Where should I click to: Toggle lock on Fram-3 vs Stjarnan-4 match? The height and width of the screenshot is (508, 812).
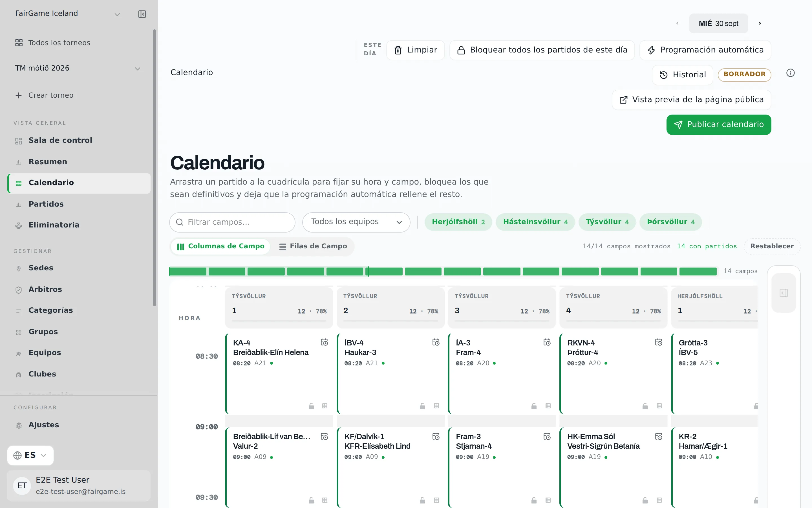pos(534,500)
